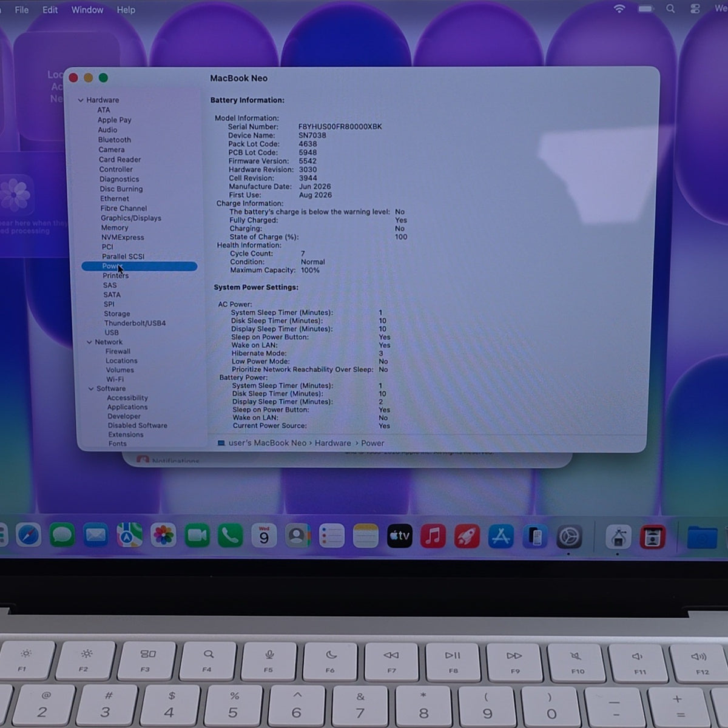
Task: Collapse the Software section in sidebar
Action: tap(91, 389)
